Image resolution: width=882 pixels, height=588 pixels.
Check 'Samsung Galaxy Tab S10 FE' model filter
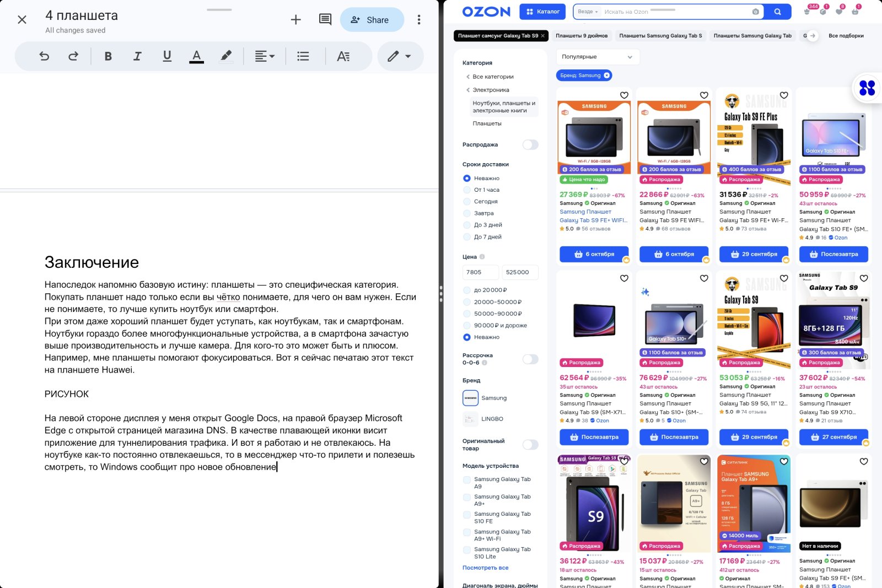point(467,515)
